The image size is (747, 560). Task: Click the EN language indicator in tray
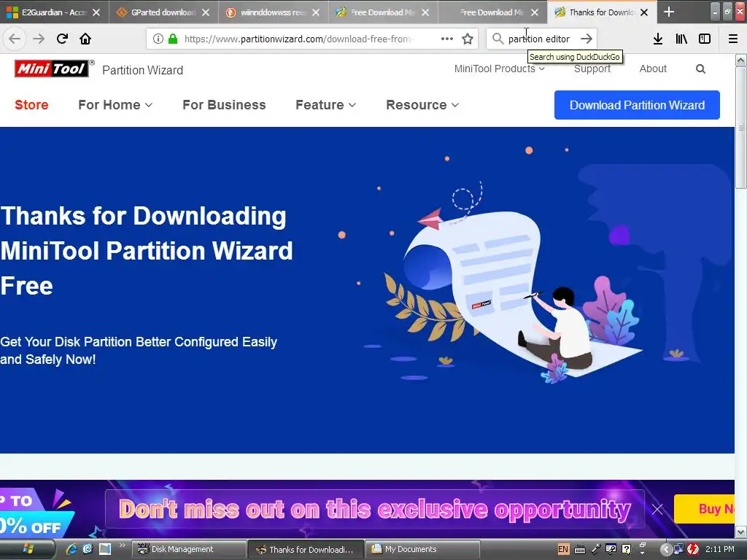coord(563,549)
